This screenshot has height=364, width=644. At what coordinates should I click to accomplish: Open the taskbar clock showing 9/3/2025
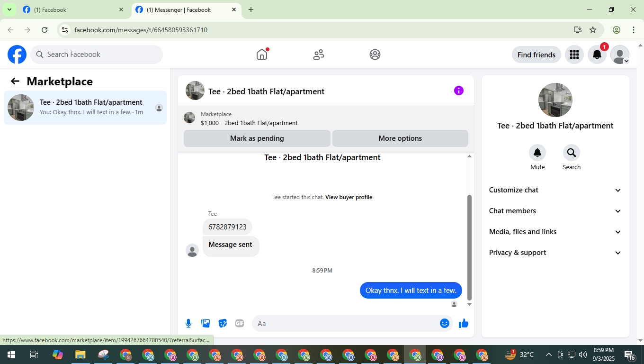pyautogui.click(x=603, y=355)
